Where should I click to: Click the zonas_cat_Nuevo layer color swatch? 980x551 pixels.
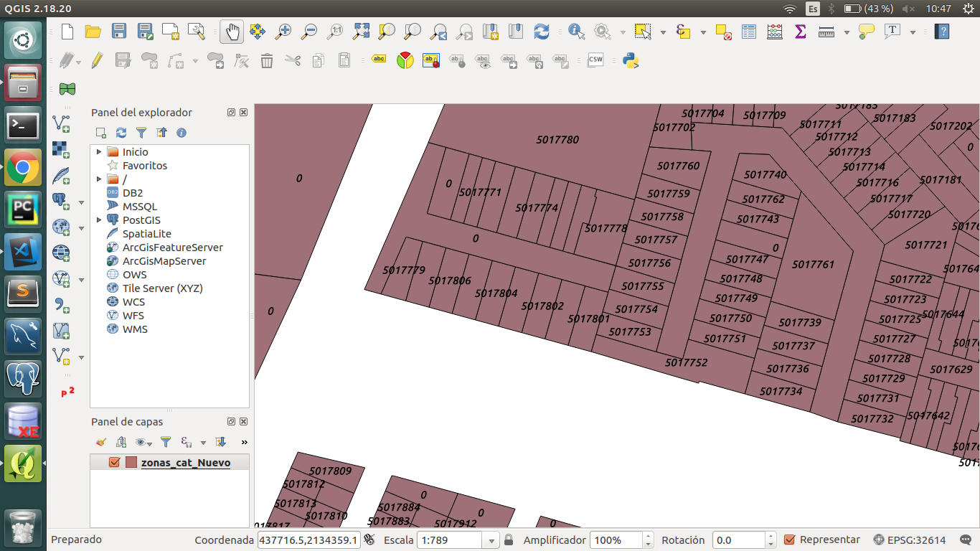131,462
